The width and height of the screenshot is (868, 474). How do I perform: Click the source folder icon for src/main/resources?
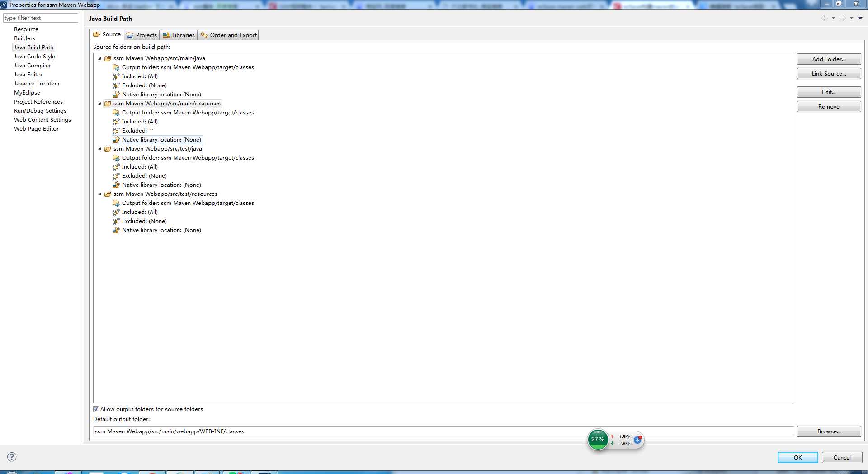[x=108, y=104]
